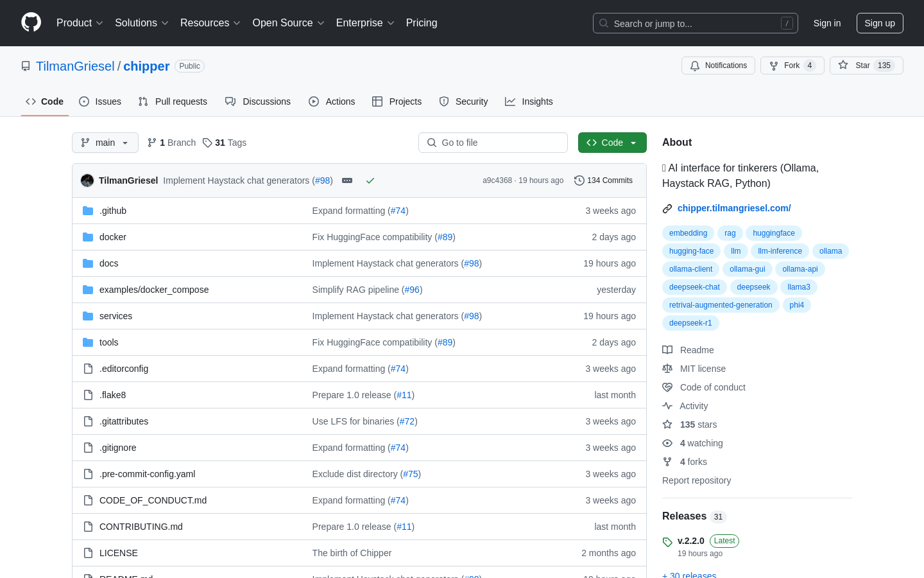Select the embedding topic tag
The image size is (924, 578).
[688, 233]
